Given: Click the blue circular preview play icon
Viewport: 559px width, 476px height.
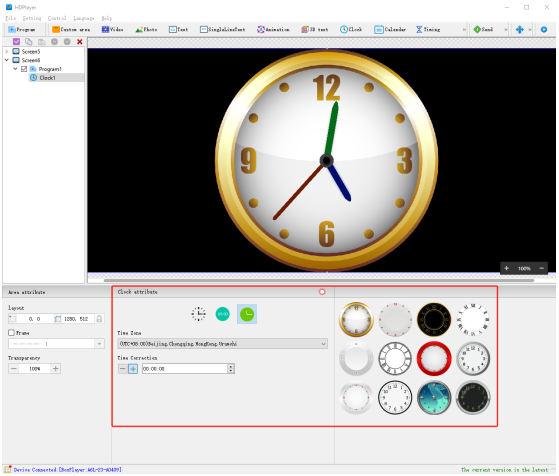Looking at the screenshot, I should click(544, 30).
